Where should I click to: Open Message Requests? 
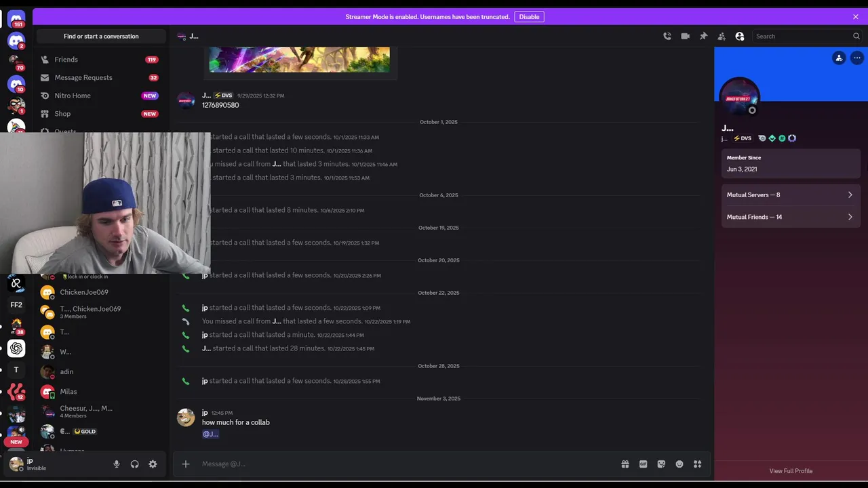pyautogui.click(x=83, y=78)
